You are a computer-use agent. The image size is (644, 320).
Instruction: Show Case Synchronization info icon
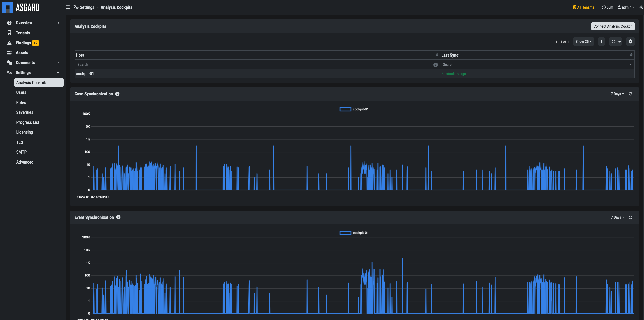(x=117, y=94)
